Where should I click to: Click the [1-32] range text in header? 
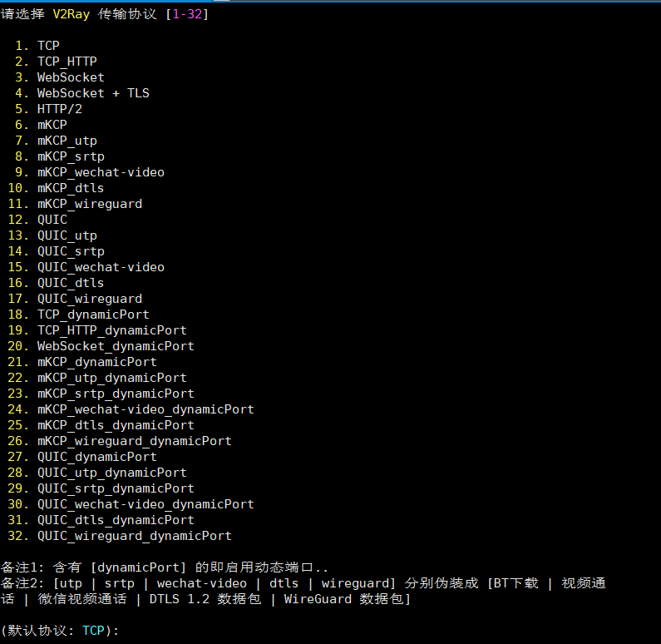pyautogui.click(x=186, y=14)
